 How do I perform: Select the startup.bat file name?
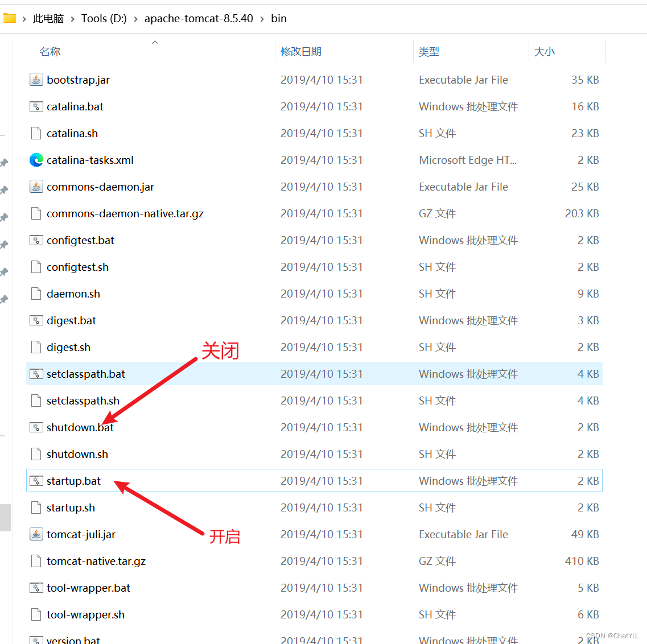73,481
